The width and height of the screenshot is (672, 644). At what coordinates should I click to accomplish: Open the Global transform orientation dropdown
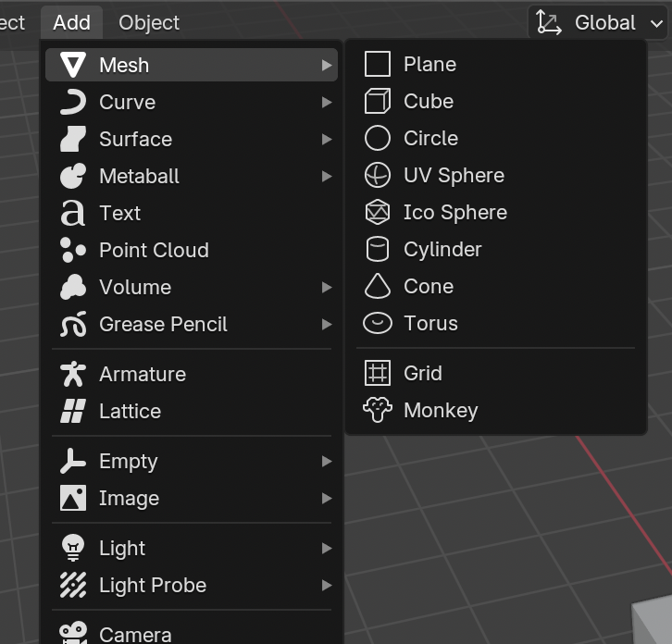coord(600,22)
